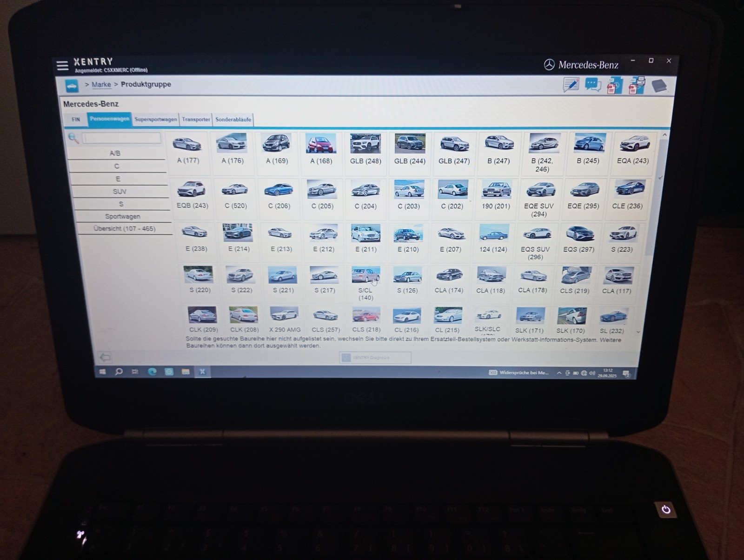Show Übersicht (107 - 465)
This screenshot has height=560, width=744.
tap(125, 228)
